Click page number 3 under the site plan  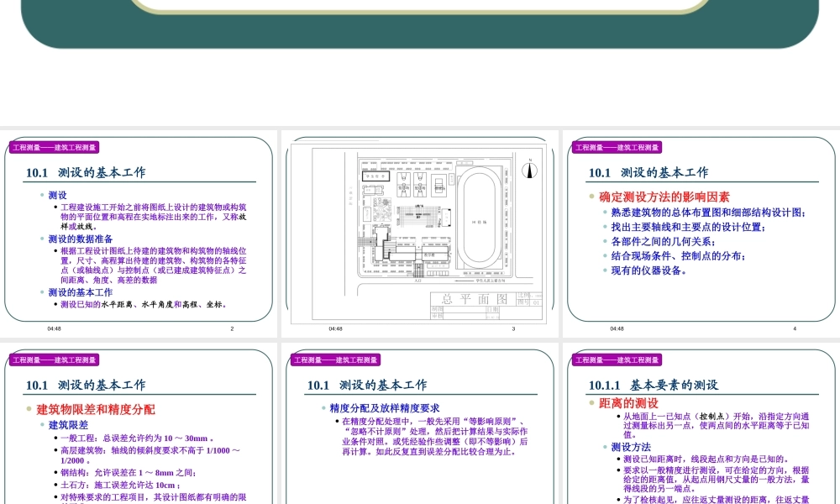click(513, 328)
